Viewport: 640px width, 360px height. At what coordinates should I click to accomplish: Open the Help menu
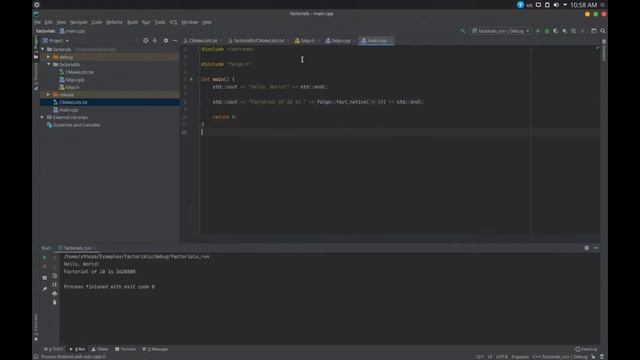(x=207, y=22)
